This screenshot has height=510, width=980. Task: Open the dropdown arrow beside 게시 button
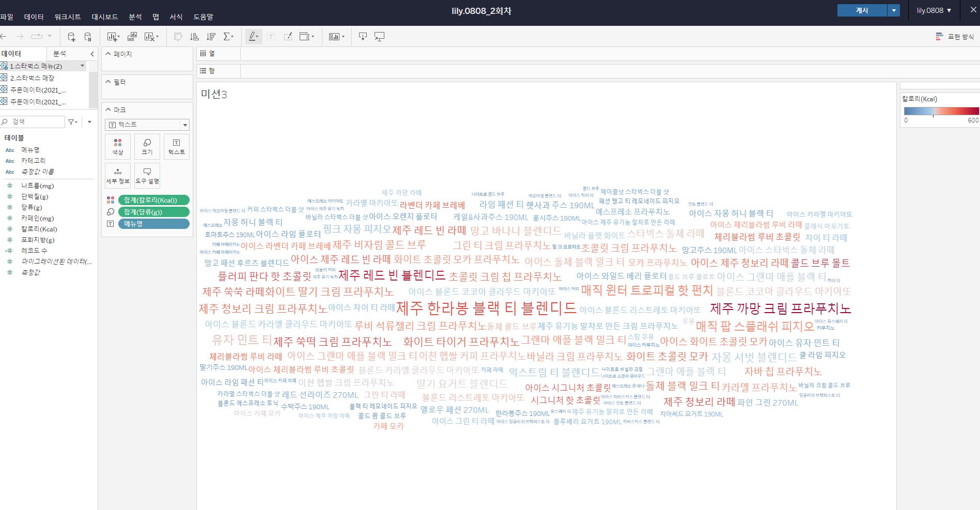click(894, 10)
